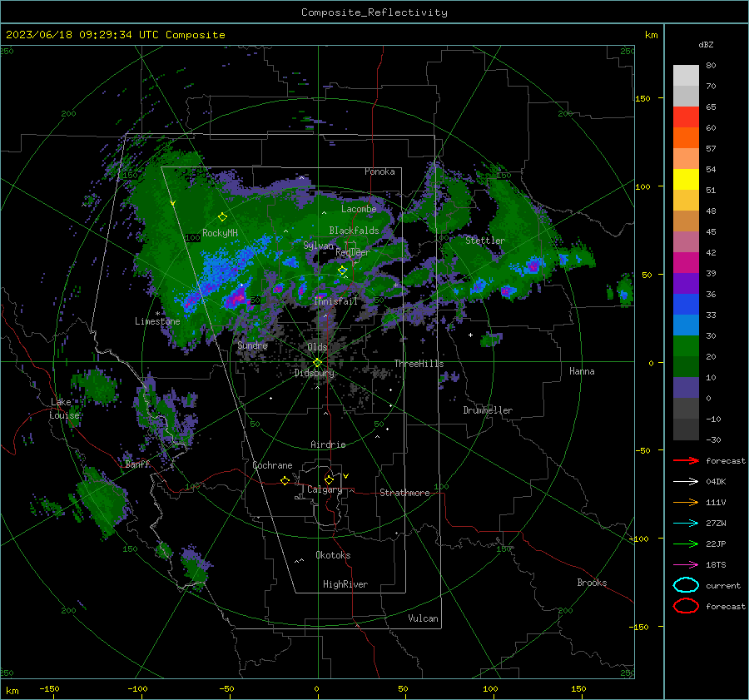
Task: Click yellow diamond marker below RedDeer label
Action: click(x=342, y=271)
